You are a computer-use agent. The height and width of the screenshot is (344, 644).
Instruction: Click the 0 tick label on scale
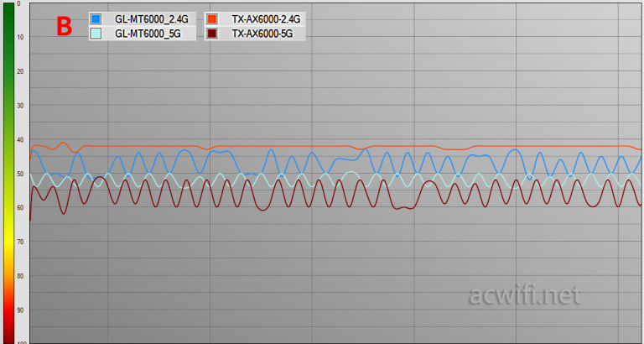click(18, 4)
